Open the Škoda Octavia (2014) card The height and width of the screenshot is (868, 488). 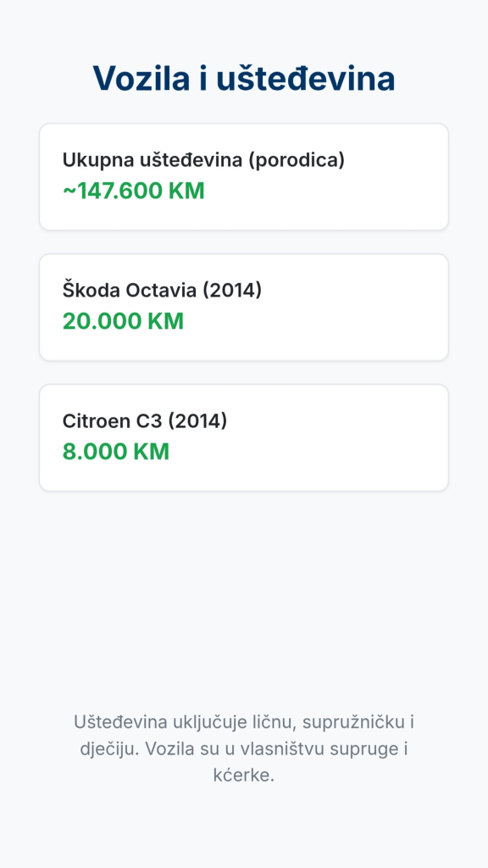pos(243,307)
